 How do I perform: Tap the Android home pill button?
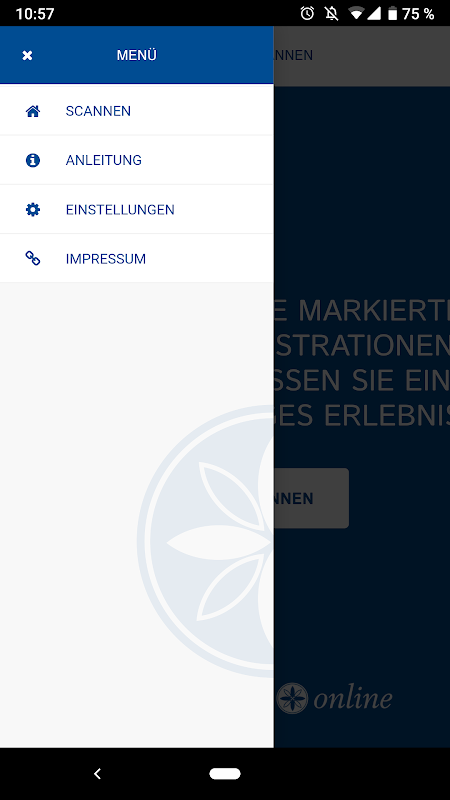[x=225, y=774]
